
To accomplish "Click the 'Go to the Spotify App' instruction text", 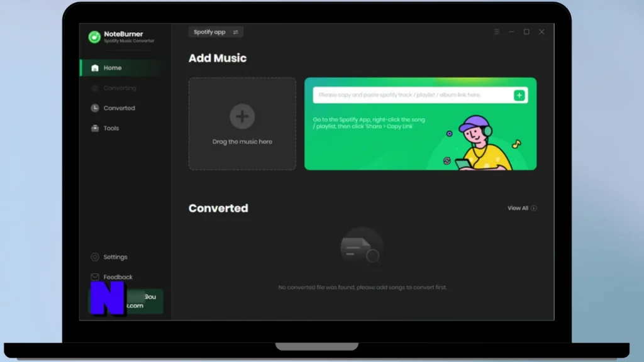I will (x=369, y=123).
